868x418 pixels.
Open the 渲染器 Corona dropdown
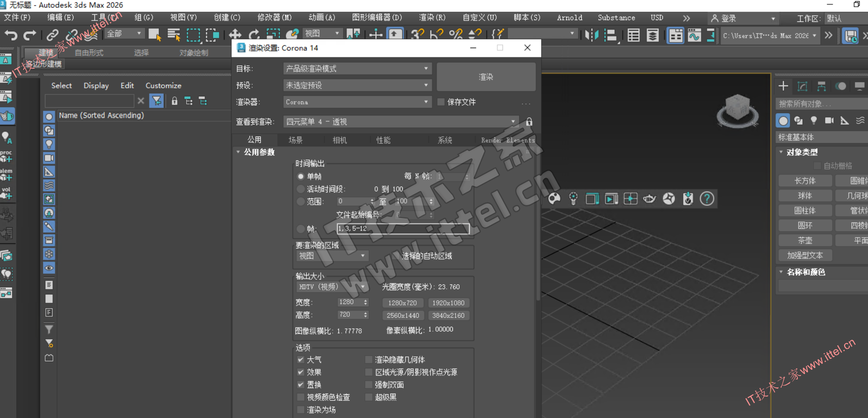point(357,102)
